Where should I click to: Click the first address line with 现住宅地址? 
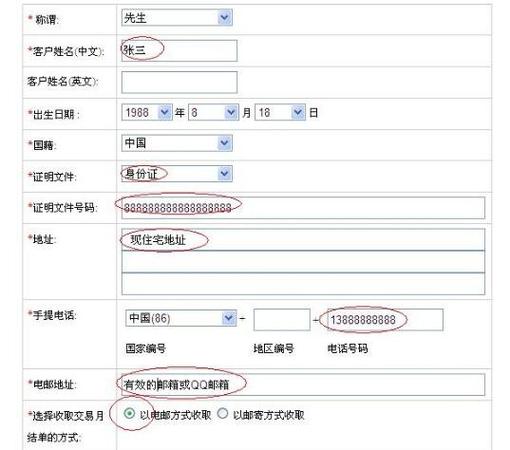click(303, 239)
